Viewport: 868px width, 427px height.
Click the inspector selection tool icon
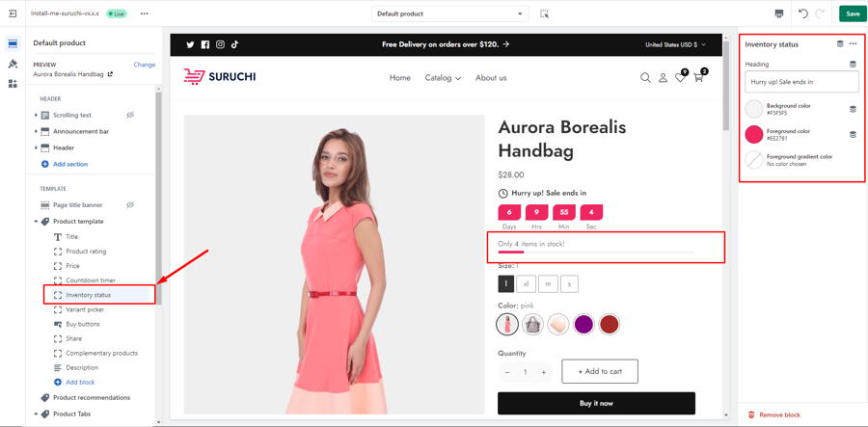click(544, 13)
